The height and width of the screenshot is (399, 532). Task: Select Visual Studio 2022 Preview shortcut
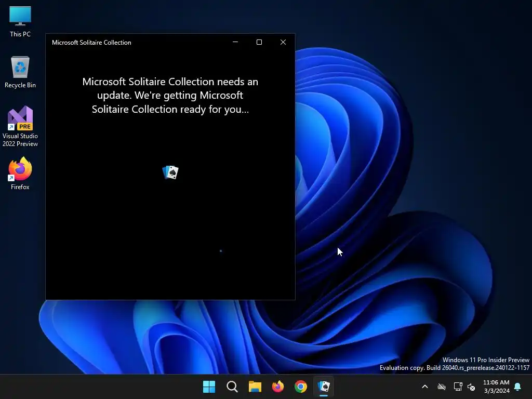(20, 126)
